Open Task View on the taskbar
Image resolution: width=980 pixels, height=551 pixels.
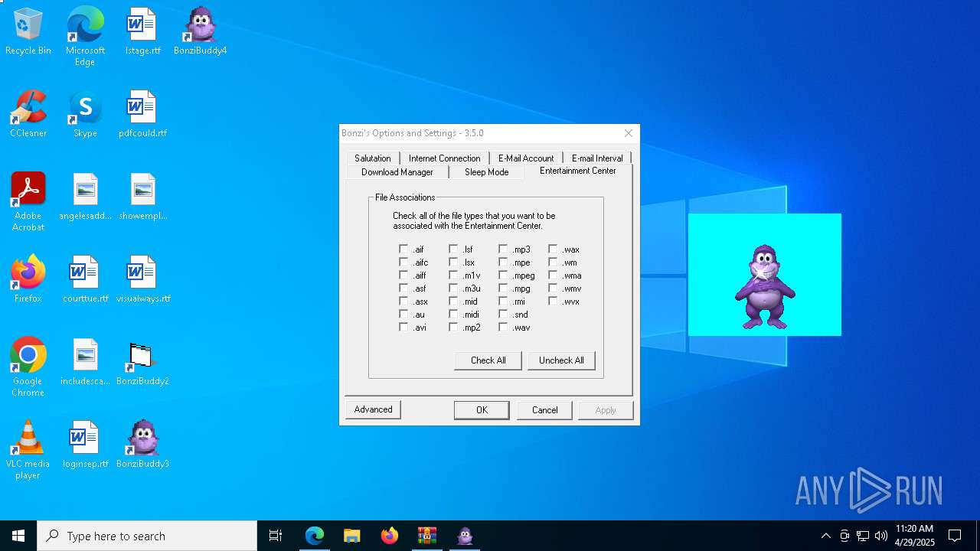click(276, 536)
